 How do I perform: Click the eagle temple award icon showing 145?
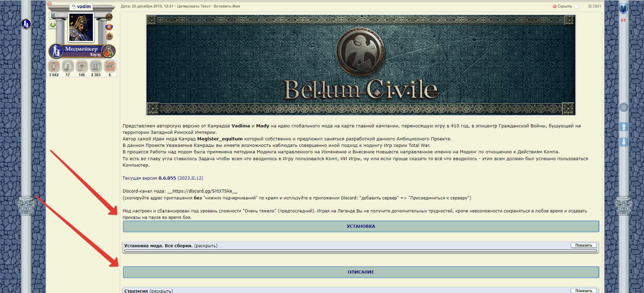(82, 66)
